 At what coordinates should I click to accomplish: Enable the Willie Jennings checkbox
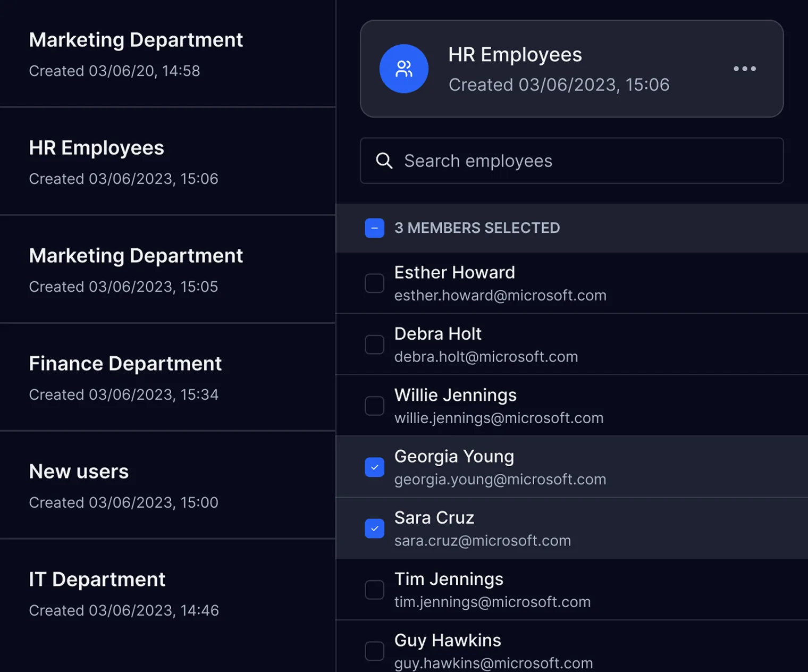374,406
